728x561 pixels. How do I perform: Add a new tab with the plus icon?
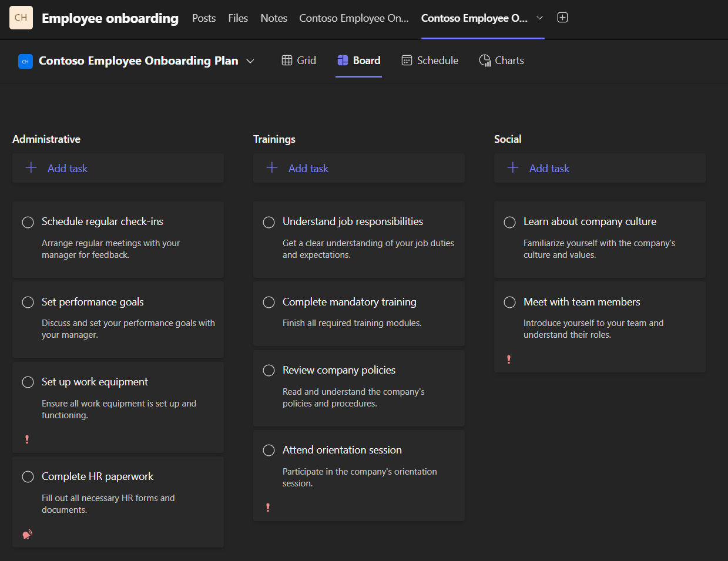(562, 18)
